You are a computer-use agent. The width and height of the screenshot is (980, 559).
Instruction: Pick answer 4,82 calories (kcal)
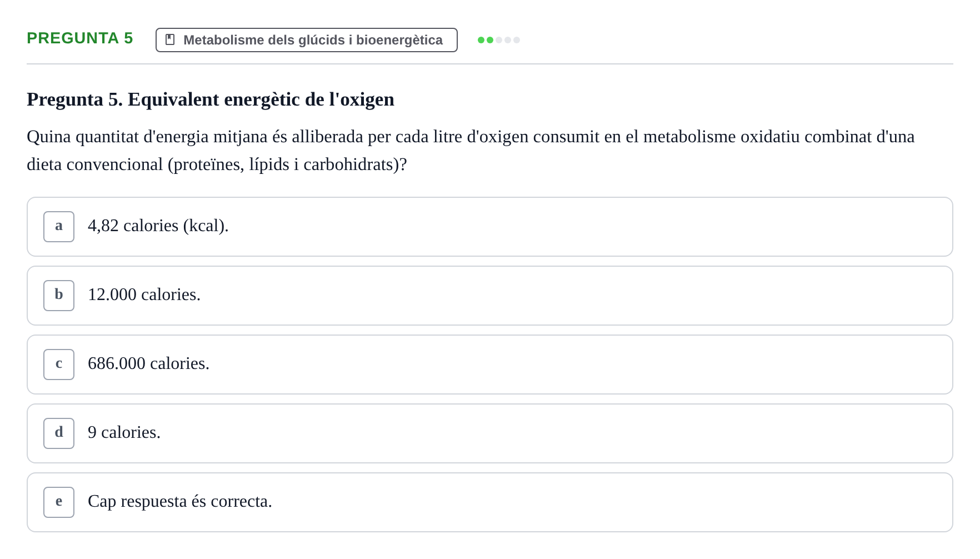click(x=490, y=227)
